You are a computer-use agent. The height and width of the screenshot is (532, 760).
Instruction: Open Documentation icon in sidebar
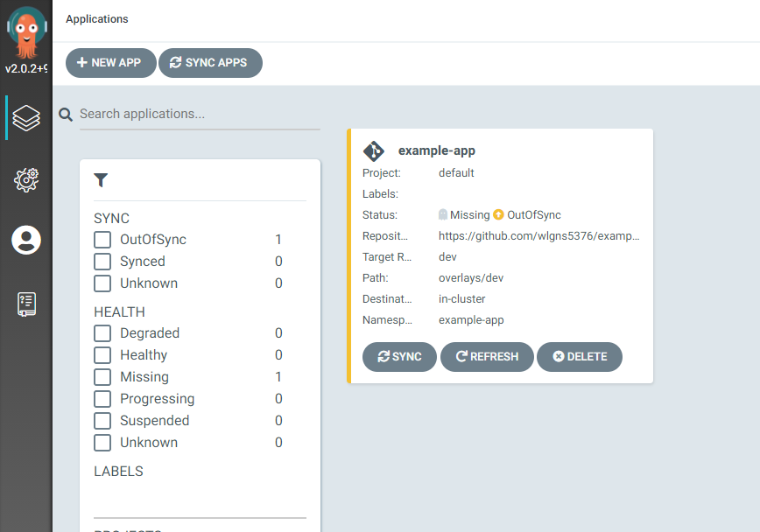(26, 304)
